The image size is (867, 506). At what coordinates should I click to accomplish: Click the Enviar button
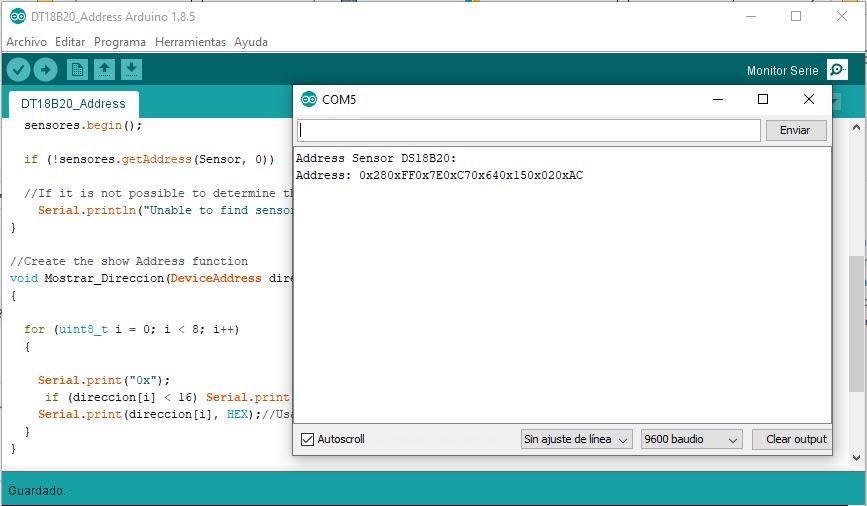(x=796, y=130)
